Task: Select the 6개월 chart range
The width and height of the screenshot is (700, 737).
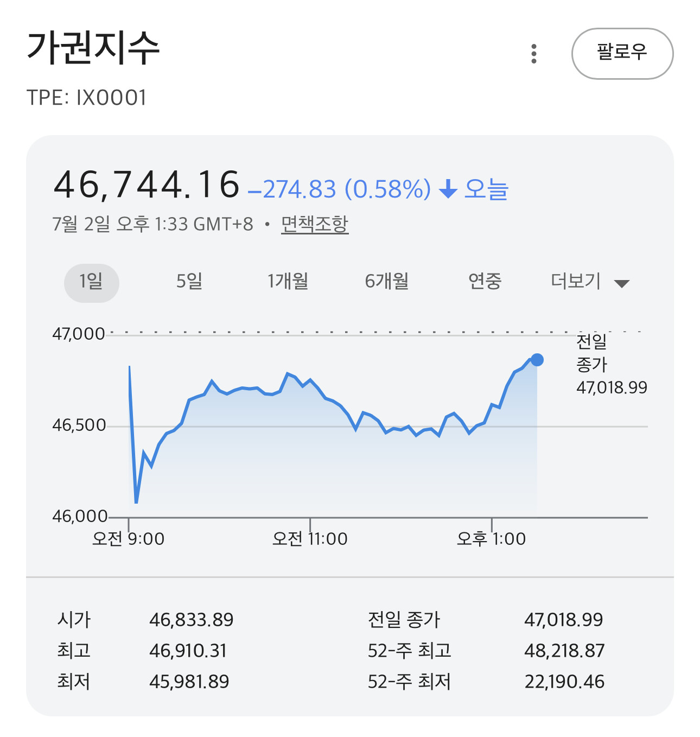Action: [x=387, y=281]
